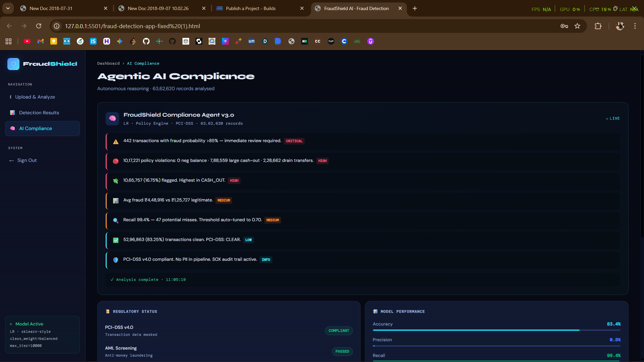This screenshot has height=362, width=644.
Task: Switch to Publish a Project - Builds tab
Action: (260, 8)
